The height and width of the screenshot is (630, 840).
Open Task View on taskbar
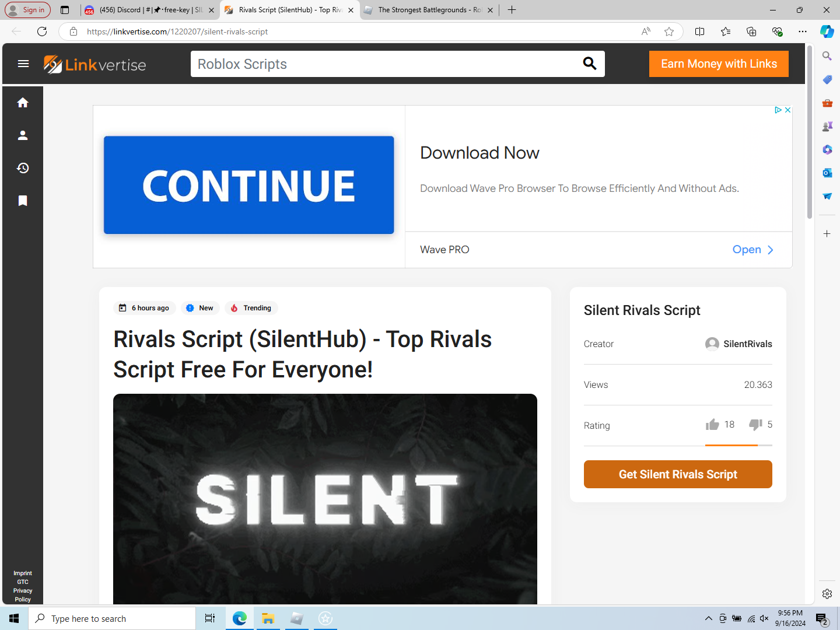pyautogui.click(x=210, y=618)
